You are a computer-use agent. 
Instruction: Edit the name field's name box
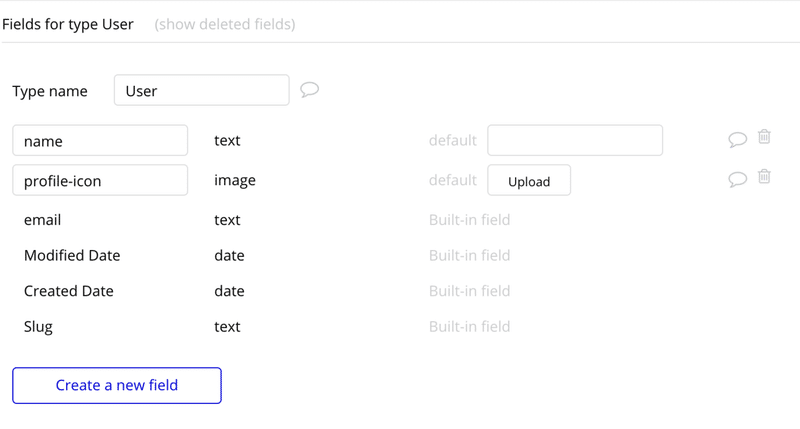(100, 140)
